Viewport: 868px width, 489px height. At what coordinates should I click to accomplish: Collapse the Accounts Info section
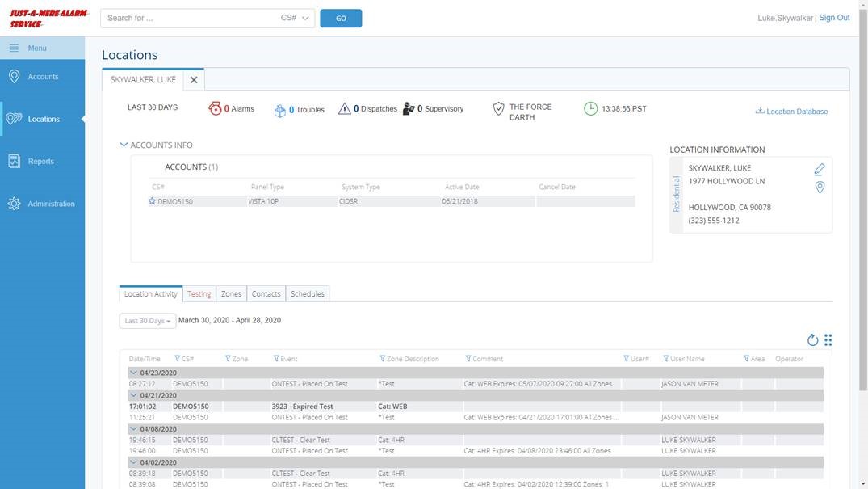point(124,145)
